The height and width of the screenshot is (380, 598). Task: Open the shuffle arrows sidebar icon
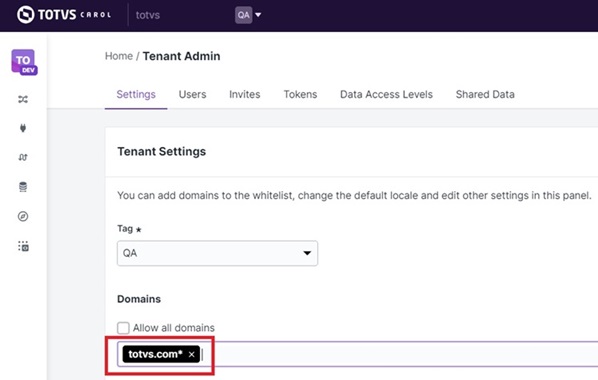23,100
